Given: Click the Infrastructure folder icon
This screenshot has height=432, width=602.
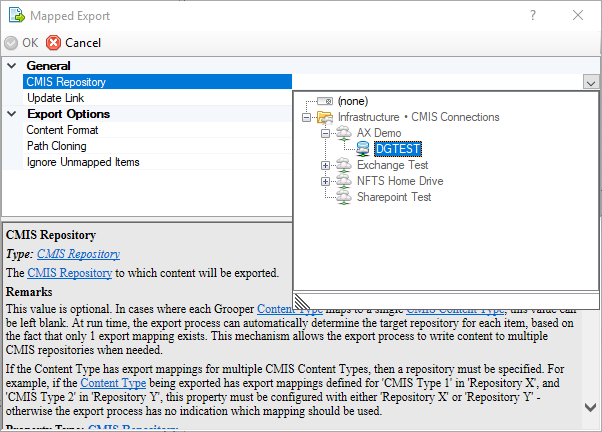Looking at the screenshot, I should point(325,117).
